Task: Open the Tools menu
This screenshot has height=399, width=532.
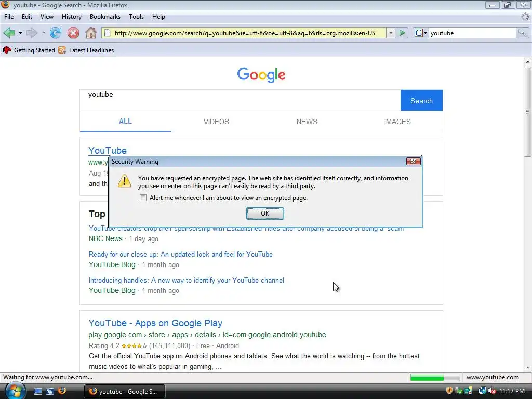Action: (x=137, y=17)
